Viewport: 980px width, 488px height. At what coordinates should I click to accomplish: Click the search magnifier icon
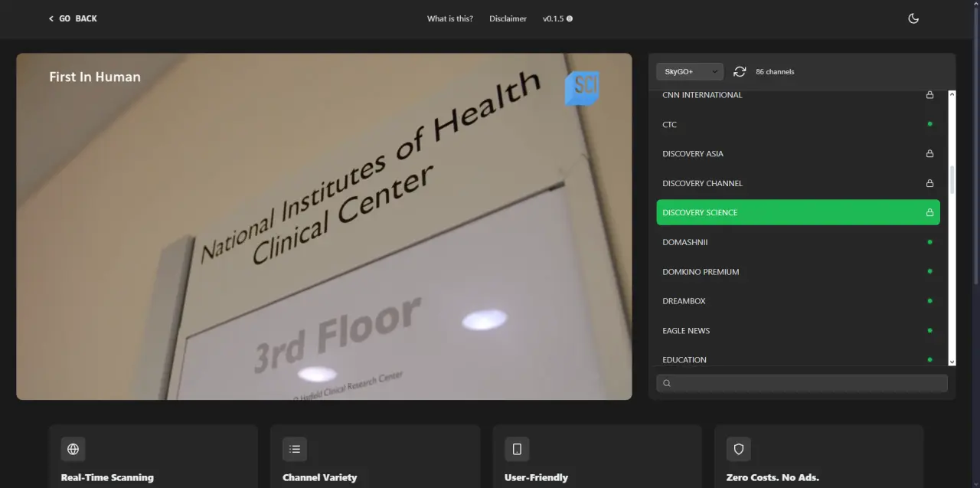tap(667, 383)
